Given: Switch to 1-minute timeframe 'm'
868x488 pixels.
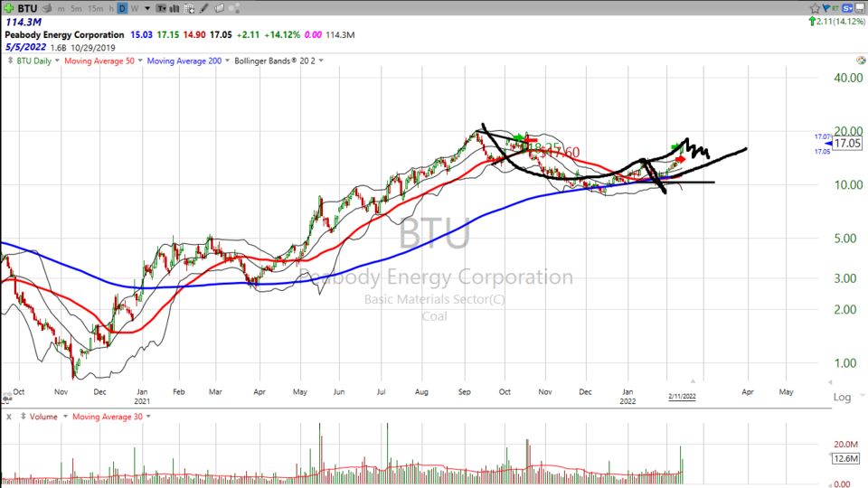Looking at the screenshot, I should pos(61,9).
